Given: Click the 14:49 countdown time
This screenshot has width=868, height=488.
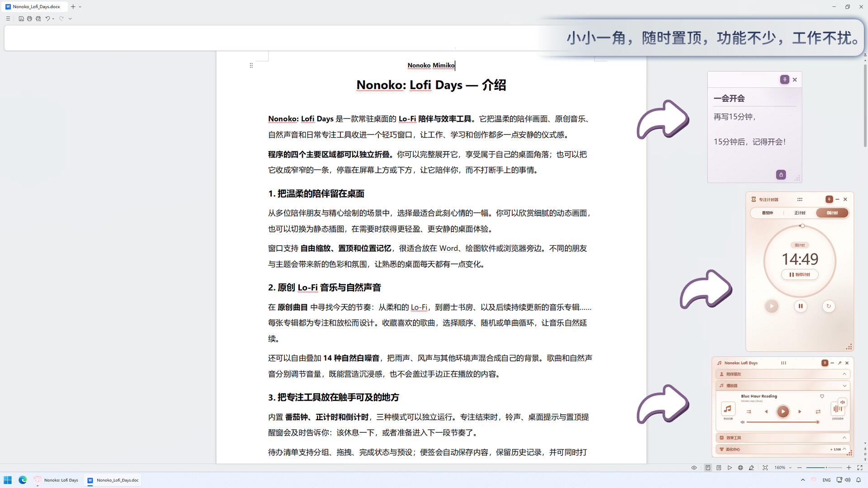Looking at the screenshot, I should coord(800,259).
